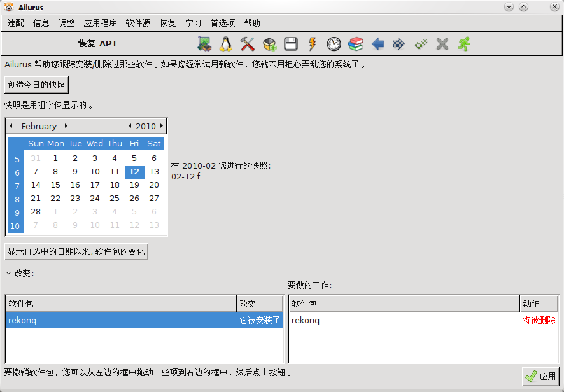Select the rekonq row in changes list
Viewport: 564px width, 392px height.
point(145,321)
